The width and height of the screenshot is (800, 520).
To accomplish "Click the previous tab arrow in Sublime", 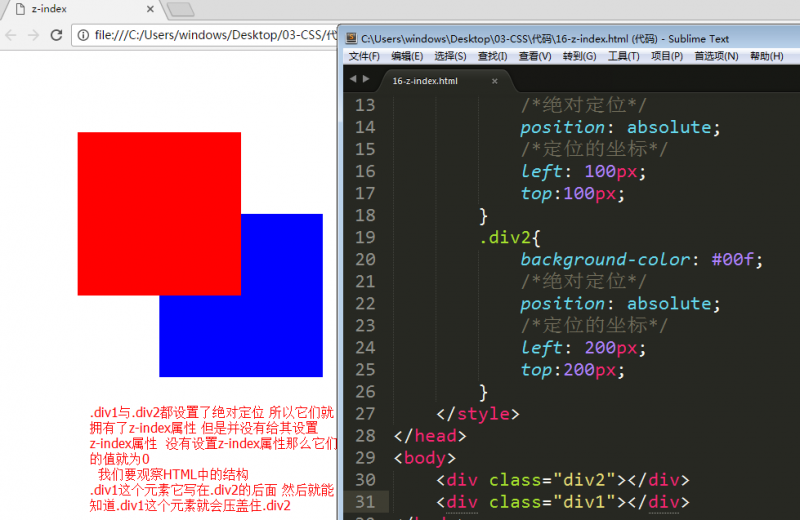I will tap(352, 79).
